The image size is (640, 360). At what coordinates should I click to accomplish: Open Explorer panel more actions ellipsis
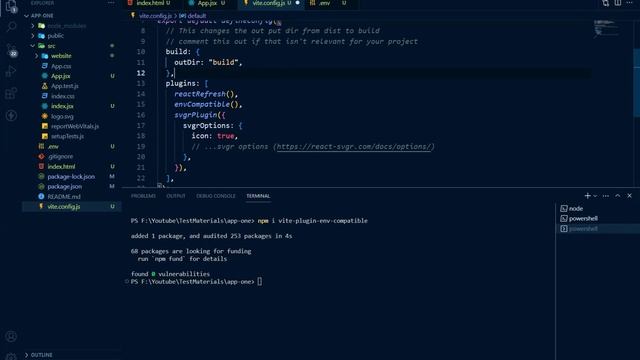[x=111, y=3]
